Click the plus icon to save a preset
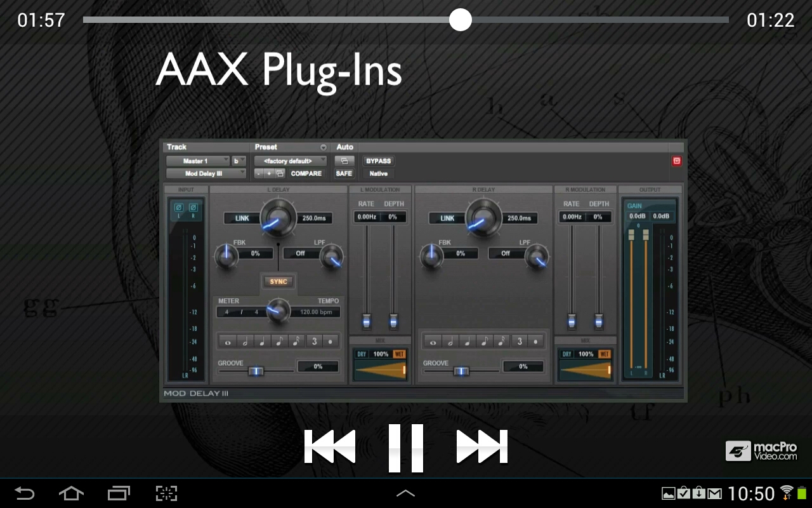This screenshot has height=508, width=812. pyautogui.click(x=268, y=173)
